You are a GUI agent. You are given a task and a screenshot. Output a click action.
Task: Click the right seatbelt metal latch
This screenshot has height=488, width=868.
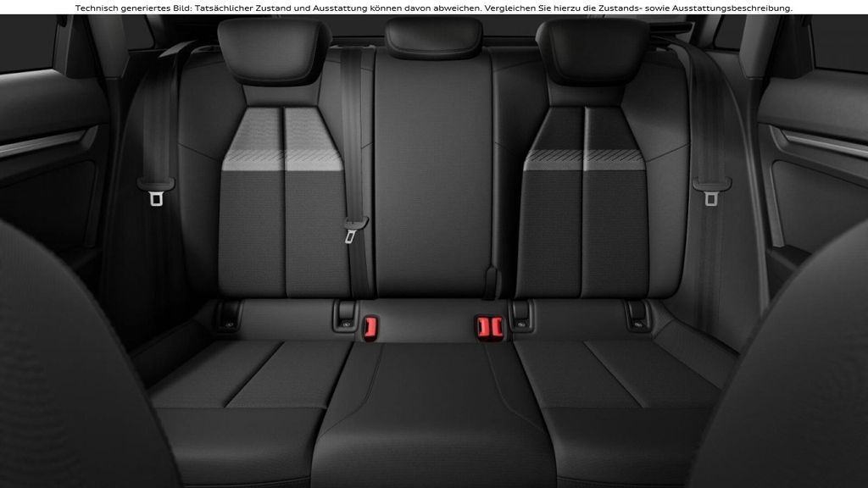710,197
